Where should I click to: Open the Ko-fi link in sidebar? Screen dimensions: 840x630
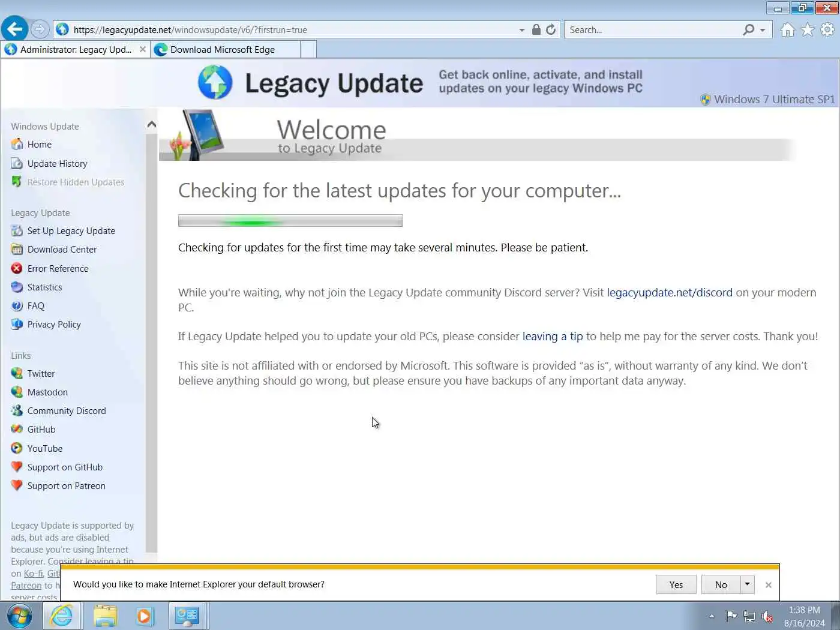(32, 573)
